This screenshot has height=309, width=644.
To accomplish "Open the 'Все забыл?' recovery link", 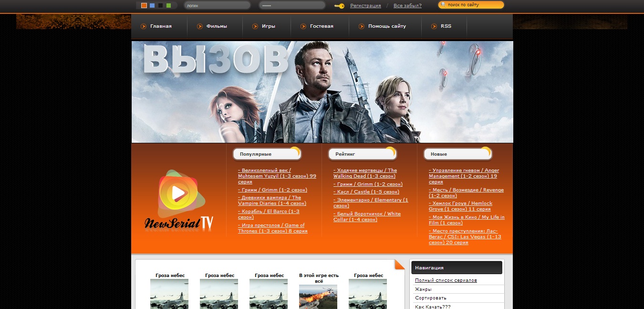I will [x=407, y=6].
